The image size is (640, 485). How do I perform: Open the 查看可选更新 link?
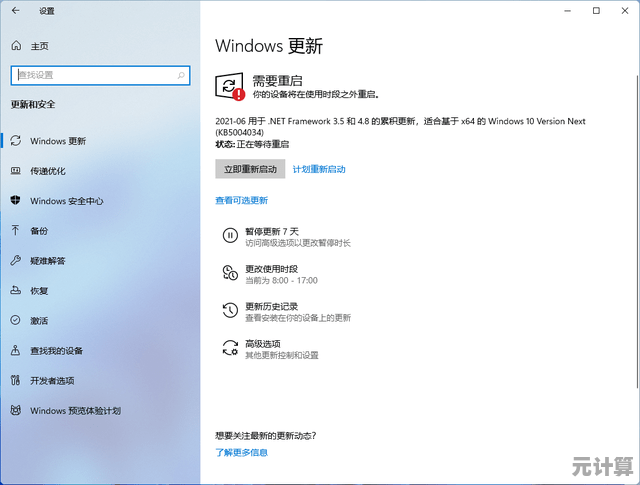click(x=242, y=200)
